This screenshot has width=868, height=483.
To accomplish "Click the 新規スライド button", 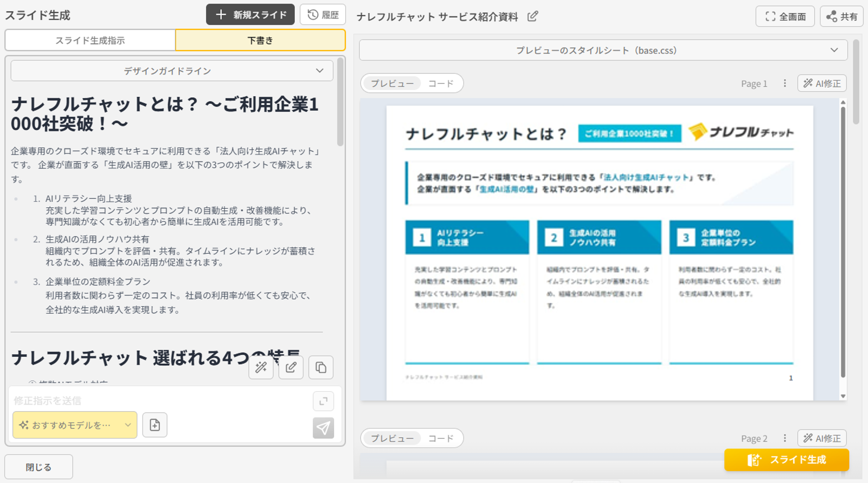I will pos(250,15).
